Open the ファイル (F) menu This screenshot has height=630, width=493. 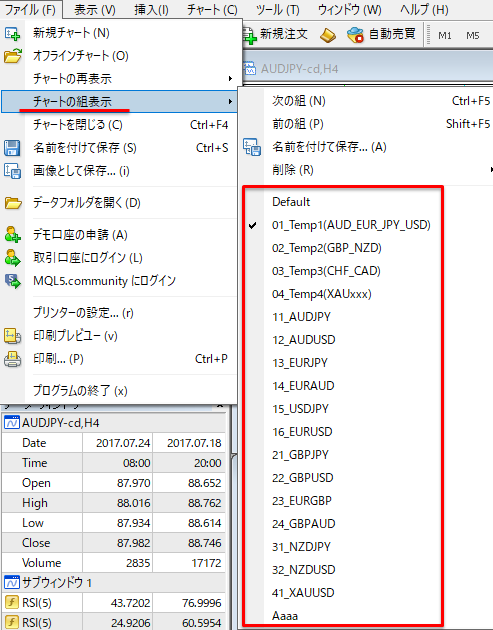click(31, 9)
